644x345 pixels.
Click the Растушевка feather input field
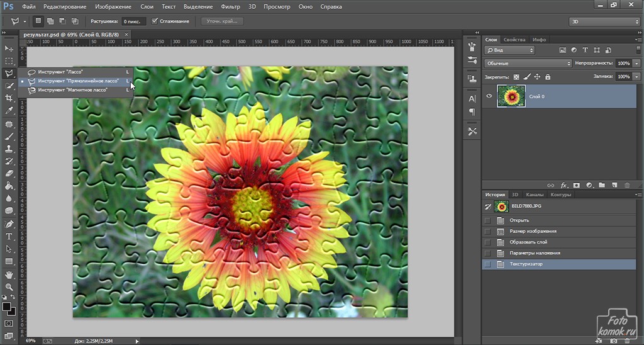[134, 21]
